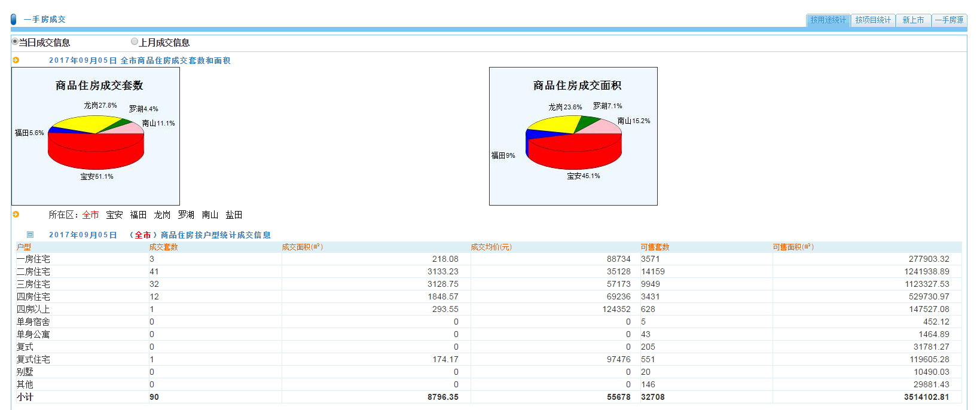Click the 全市商品住房成交套数和面积 heading
Viewport: 980px width, 410px height.
175,60
